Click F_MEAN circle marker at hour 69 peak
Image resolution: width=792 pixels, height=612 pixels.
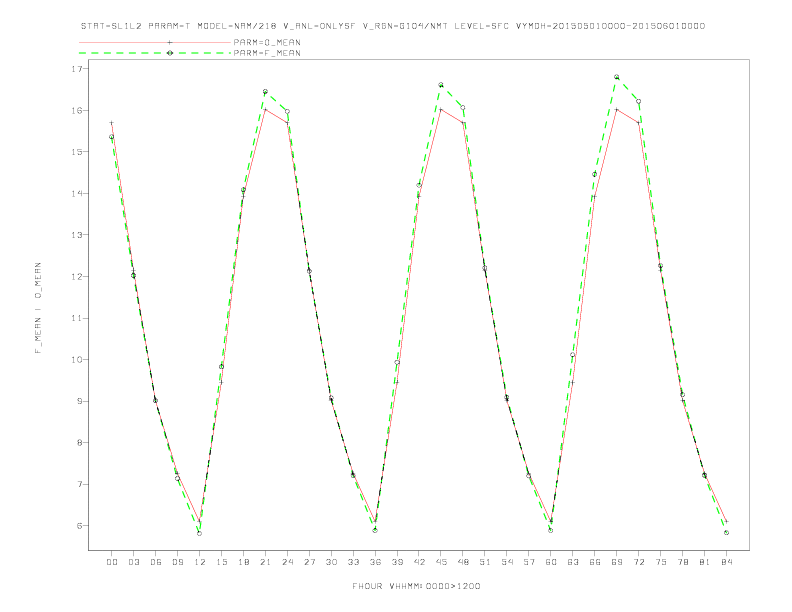[617, 77]
